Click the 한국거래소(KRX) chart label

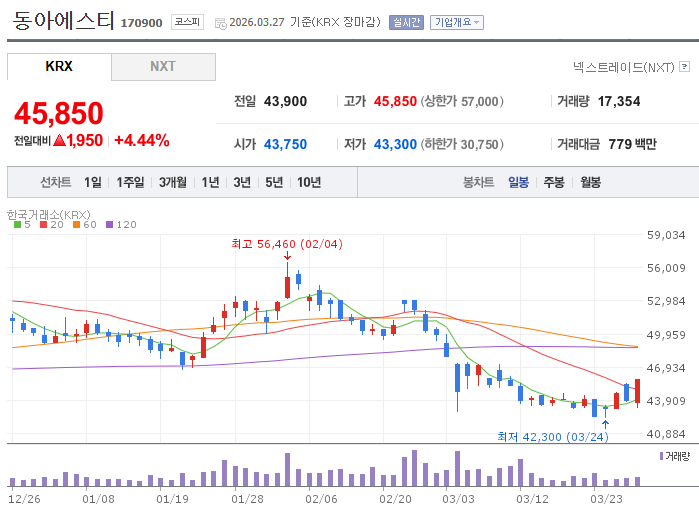point(49,214)
